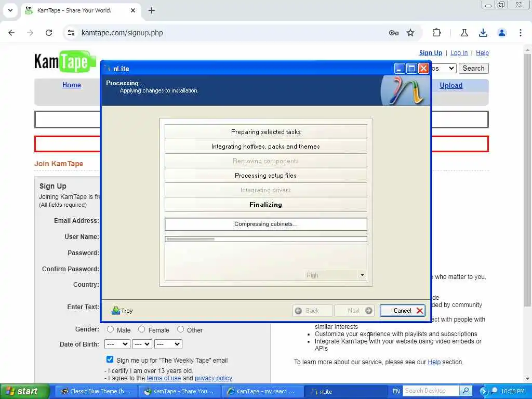This screenshot has height=399, width=532.
Task: View site information icon in address bar
Action: (x=71, y=33)
